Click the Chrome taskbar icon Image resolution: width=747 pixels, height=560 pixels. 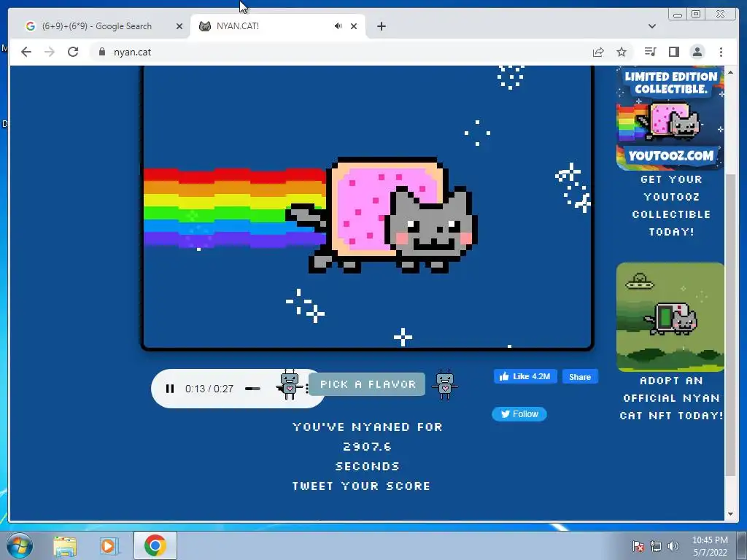155,545
